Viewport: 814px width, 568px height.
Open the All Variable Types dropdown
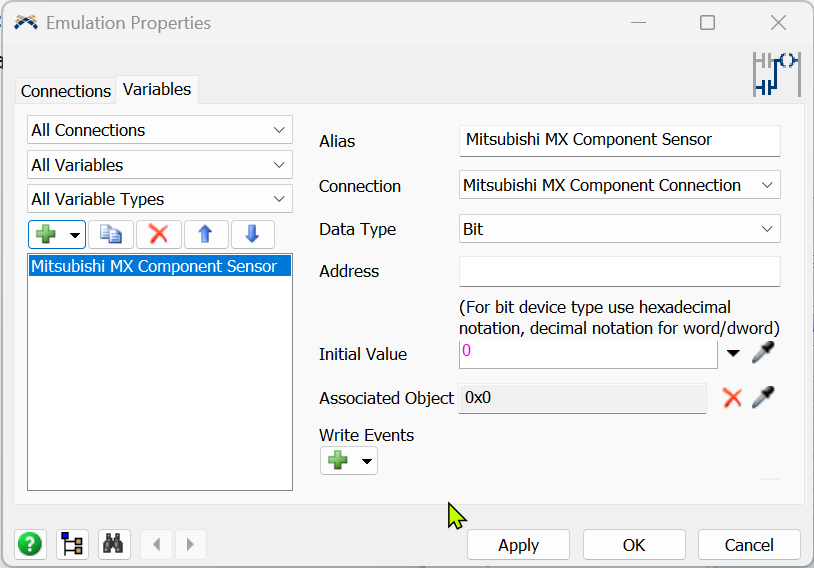160,199
